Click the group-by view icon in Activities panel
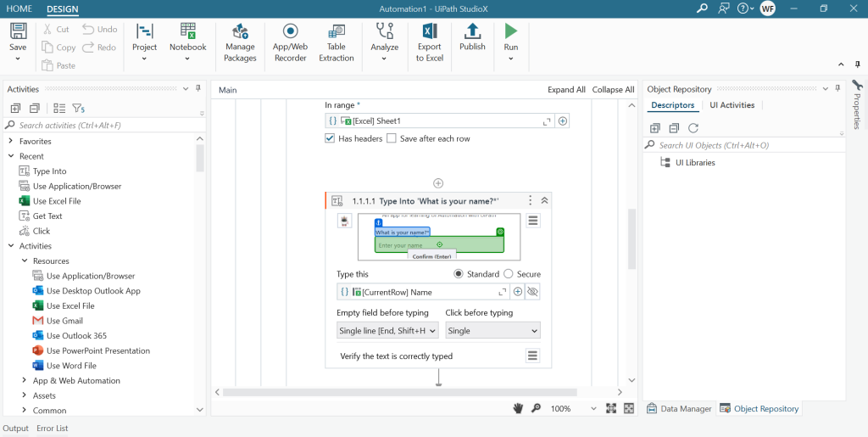 [x=59, y=108]
